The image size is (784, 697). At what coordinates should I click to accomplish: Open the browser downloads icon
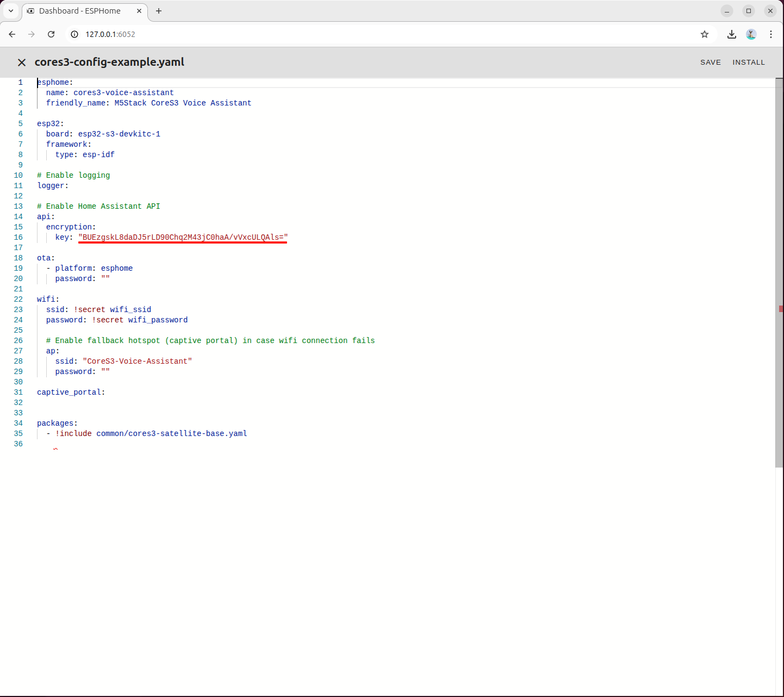pos(731,34)
